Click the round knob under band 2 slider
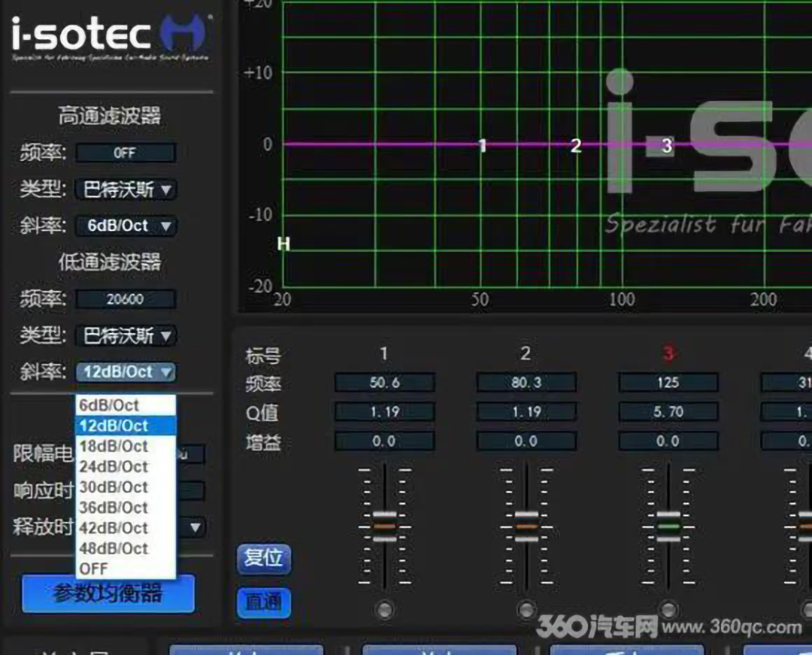 coord(526,609)
